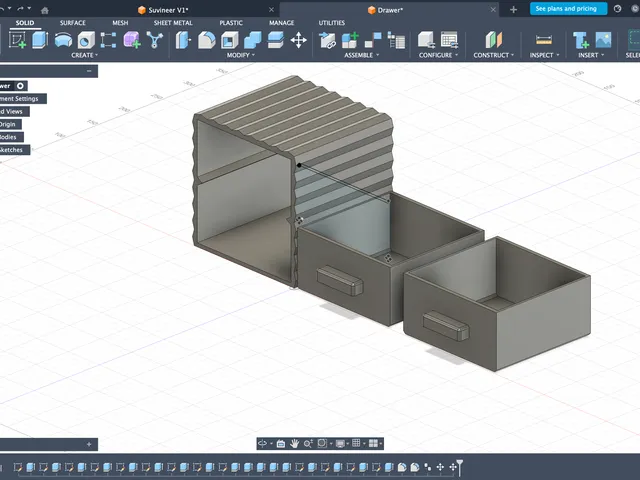Expand the comments panel plus button
640x480 pixels.
tap(89, 444)
